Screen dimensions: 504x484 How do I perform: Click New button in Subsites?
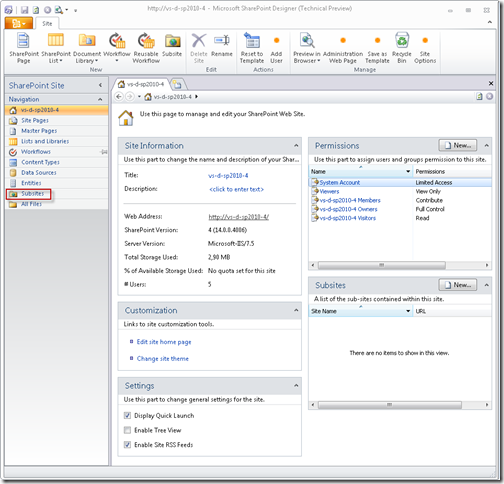(x=458, y=285)
